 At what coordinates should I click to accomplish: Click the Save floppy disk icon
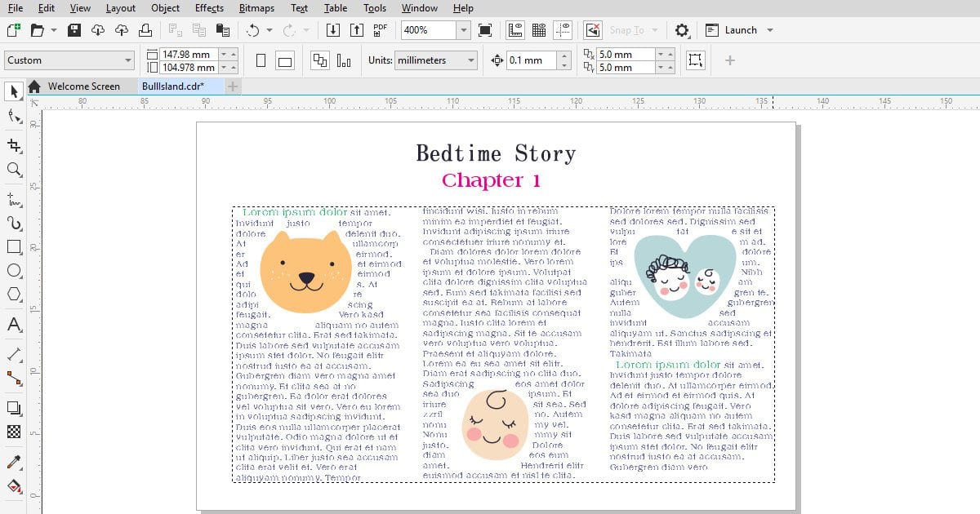pyautogui.click(x=74, y=30)
